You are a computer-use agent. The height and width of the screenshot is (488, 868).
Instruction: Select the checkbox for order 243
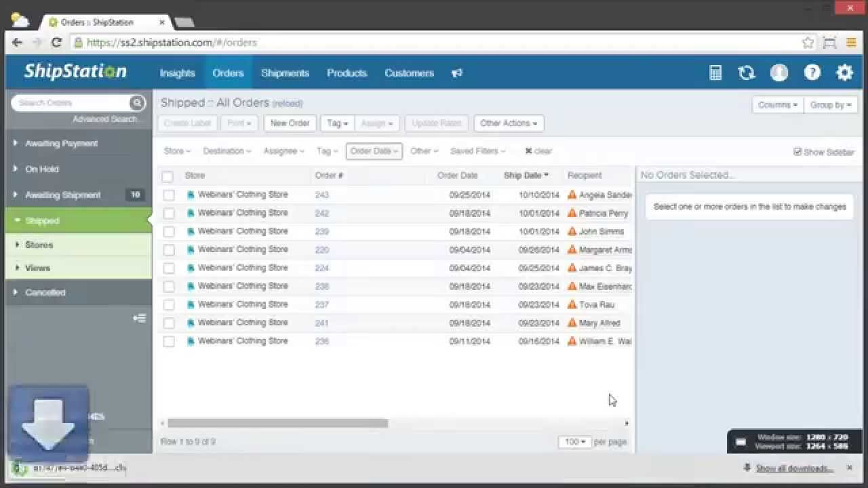tap(168, 195)
